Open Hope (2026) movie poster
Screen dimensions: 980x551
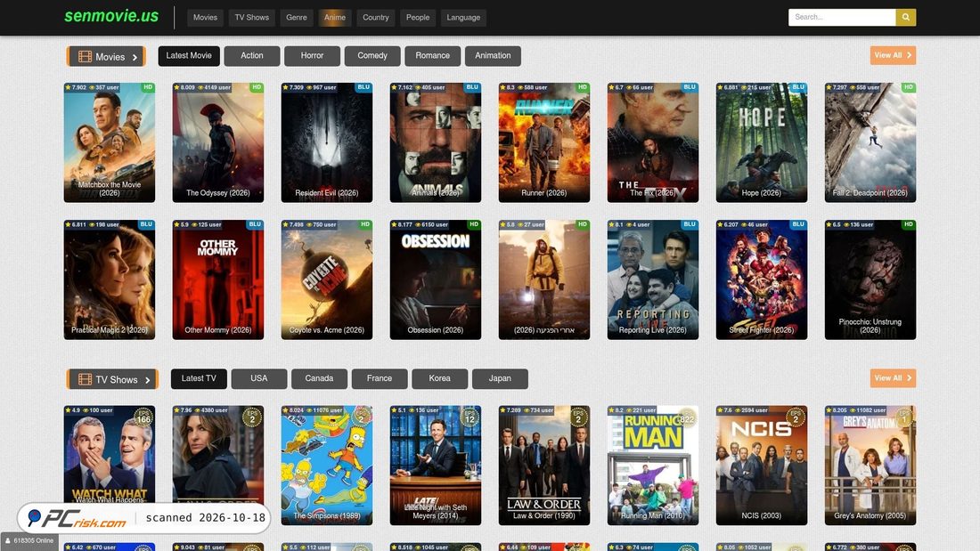click(x=762, y=142)
